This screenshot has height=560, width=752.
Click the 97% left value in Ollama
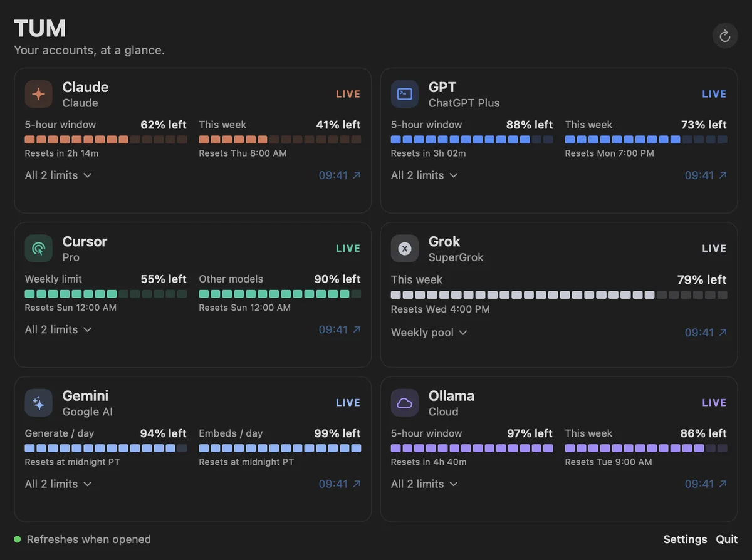530,433
